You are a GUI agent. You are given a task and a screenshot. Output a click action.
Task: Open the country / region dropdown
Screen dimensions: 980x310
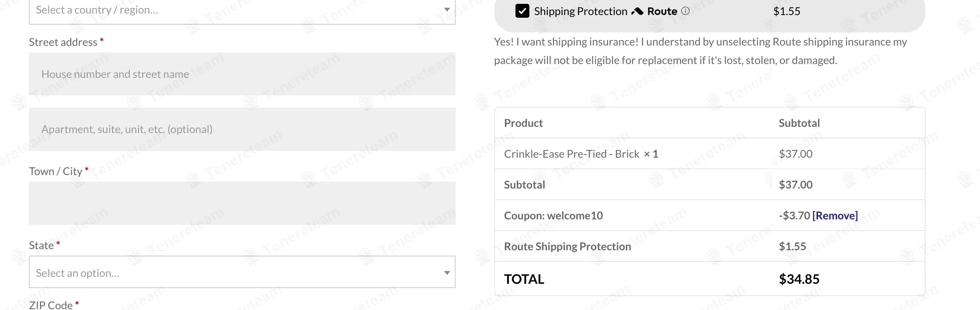click(242, 10)
